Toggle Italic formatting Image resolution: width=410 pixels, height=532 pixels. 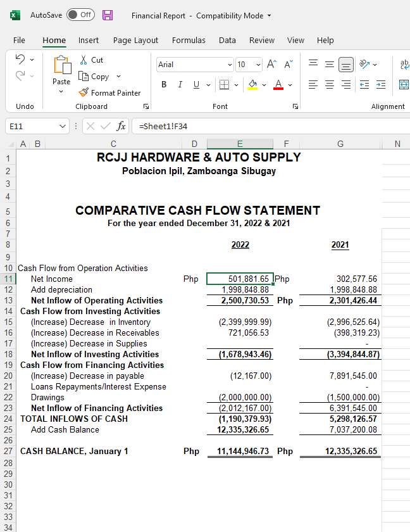(x=180, y=84)
